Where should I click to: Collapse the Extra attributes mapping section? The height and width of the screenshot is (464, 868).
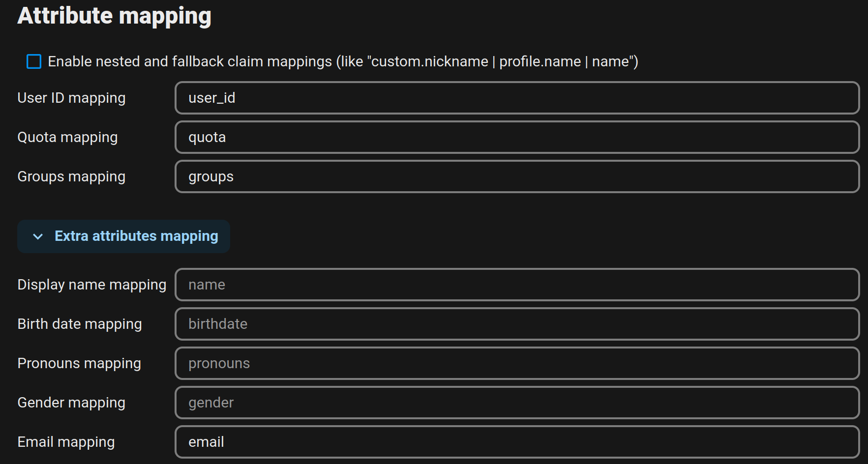136,236
